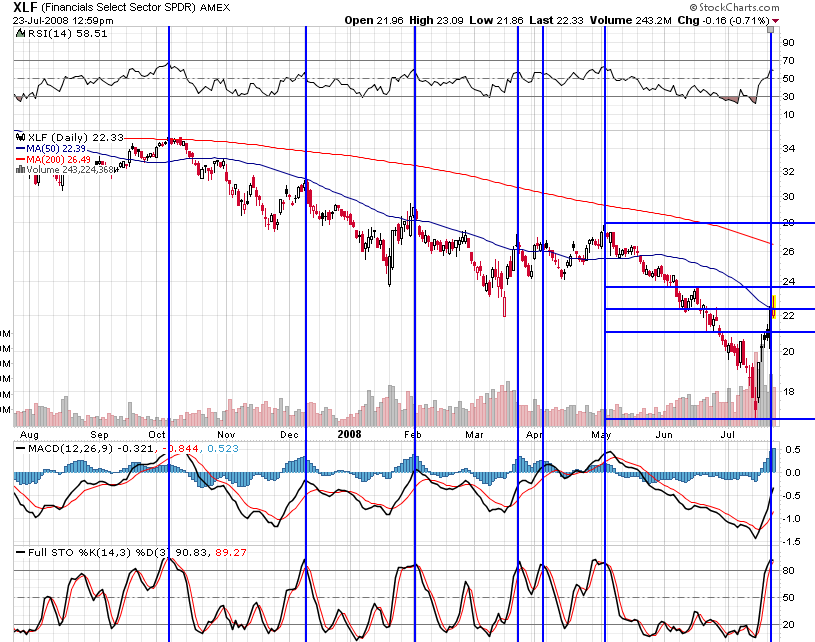Click the Jun label on date axis
Viewport: 815px width, 642px height.
664,435
